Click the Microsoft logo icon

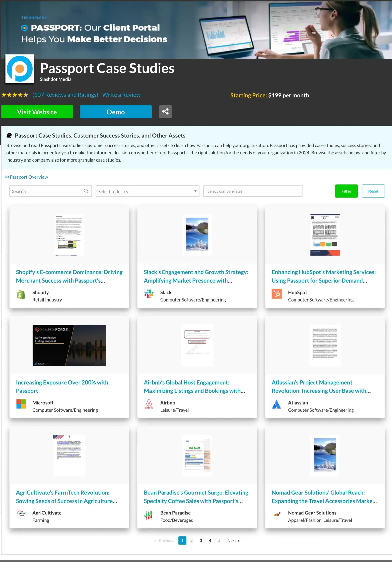(21, 404)
